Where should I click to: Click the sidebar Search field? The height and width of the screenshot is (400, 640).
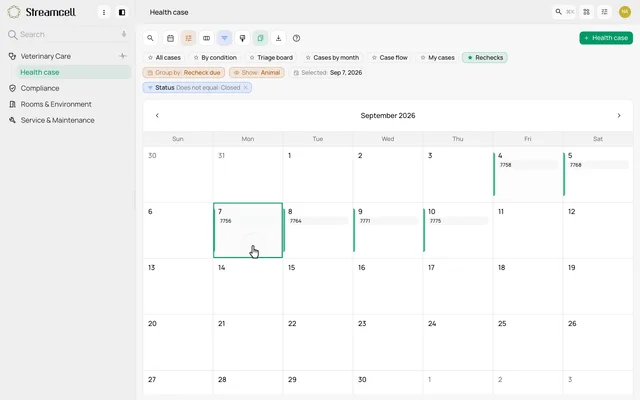click(67, 34)
